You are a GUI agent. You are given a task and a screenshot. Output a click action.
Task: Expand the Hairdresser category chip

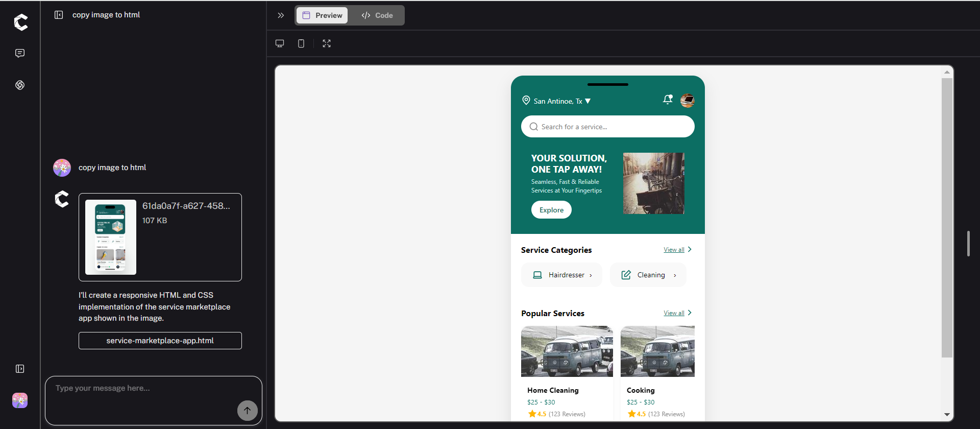tap(561, 275)
